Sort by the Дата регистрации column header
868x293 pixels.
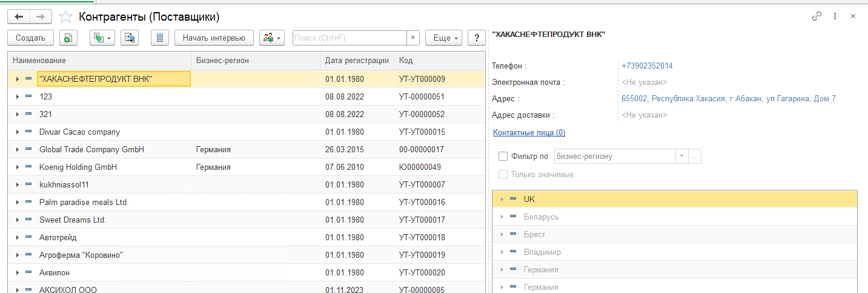[x=357, y=61]
